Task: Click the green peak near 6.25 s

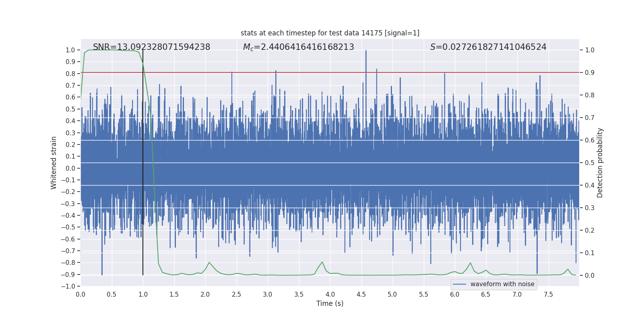Action: [x=470, y=263]
